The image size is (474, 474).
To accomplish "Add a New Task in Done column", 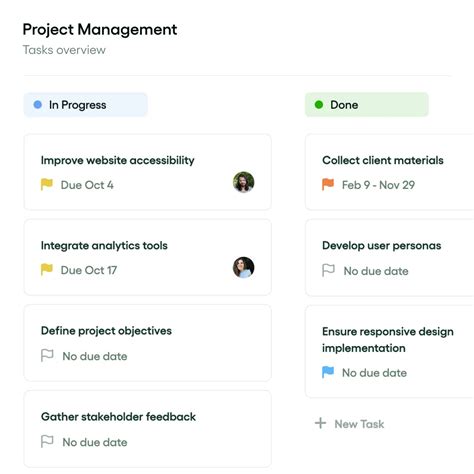I will [349, 424].
